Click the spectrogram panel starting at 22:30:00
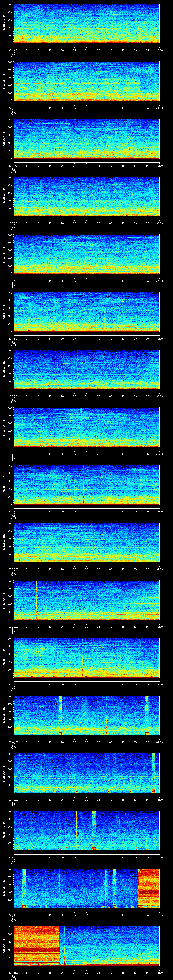173x980 pixels. pyautogui.click(x=87, y=81)
